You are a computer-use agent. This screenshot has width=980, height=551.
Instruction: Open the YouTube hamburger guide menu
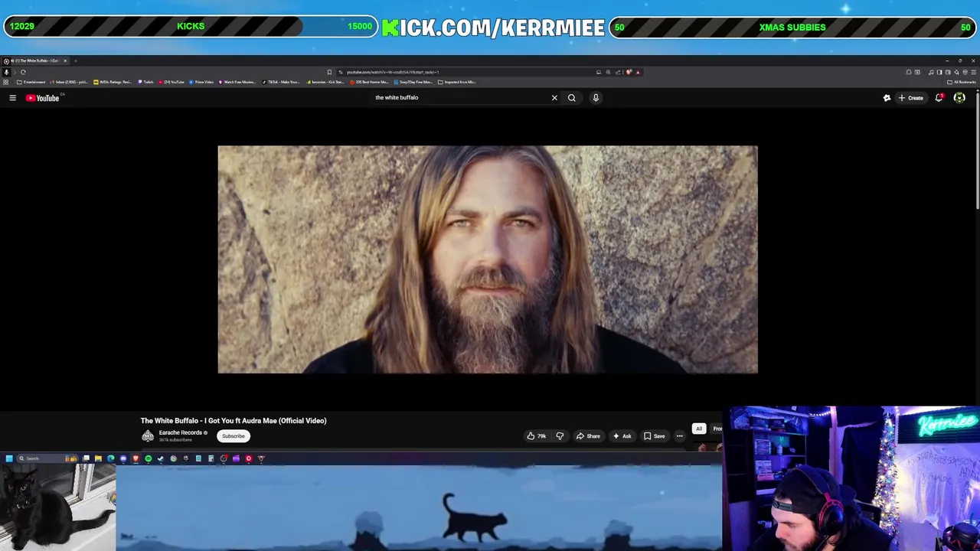pos(12,98)
